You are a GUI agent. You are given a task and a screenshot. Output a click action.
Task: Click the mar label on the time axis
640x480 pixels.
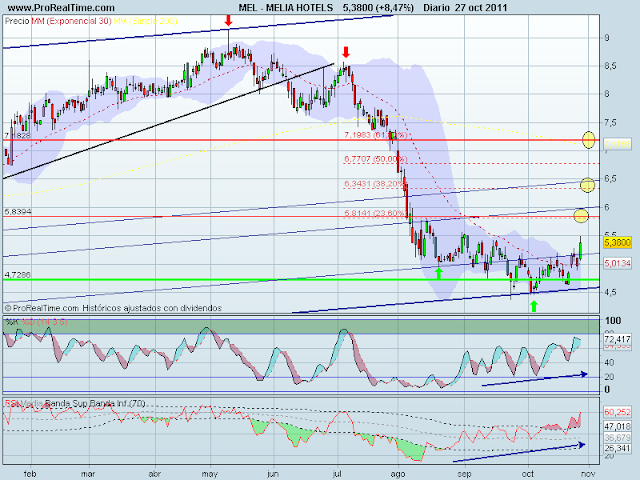(x=88, y=474)
